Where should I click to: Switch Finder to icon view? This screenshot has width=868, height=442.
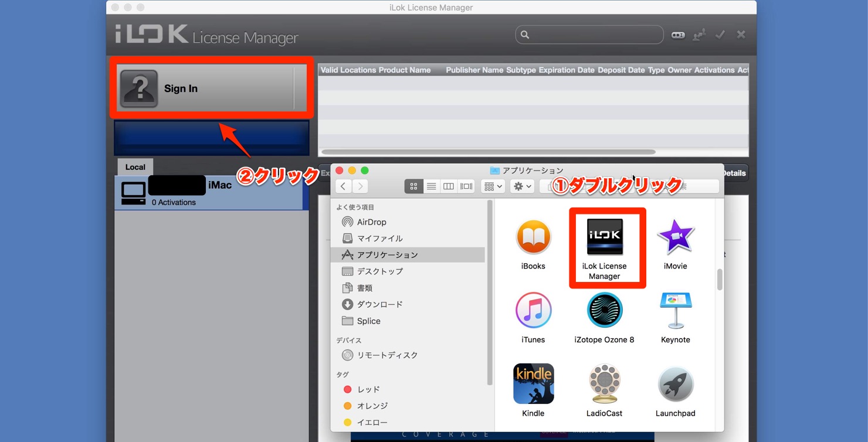point(413,186)
